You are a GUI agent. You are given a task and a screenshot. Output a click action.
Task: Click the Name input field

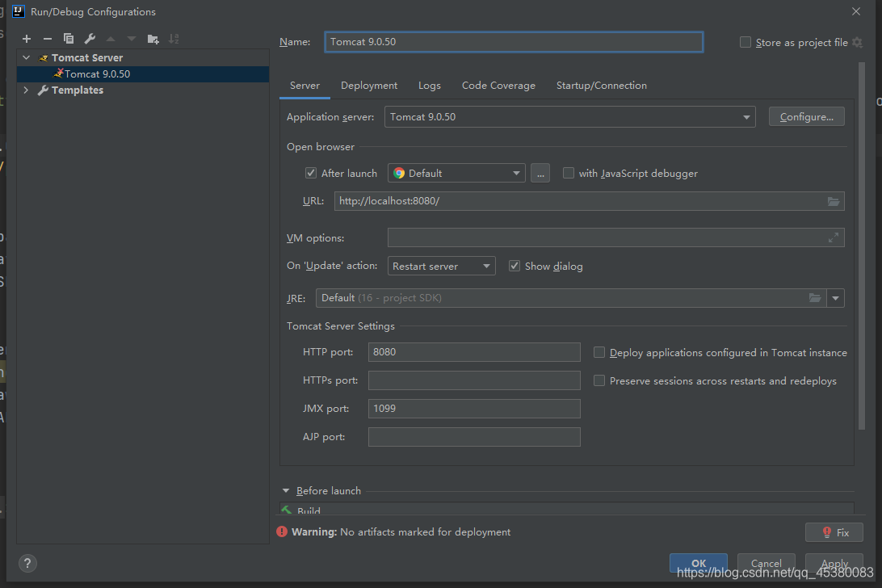point(514,42)
